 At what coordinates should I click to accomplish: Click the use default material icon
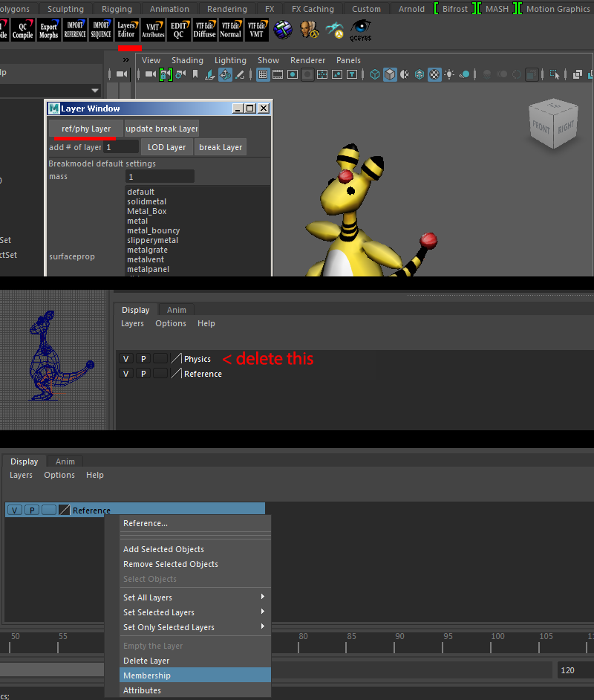[x=405, y=74]
